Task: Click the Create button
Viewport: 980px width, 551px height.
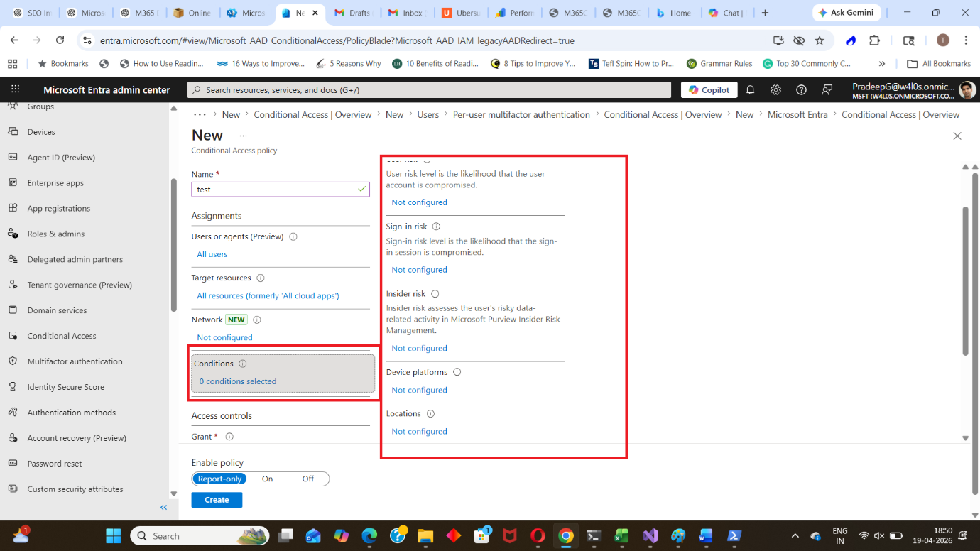Action: click(217, 500)
